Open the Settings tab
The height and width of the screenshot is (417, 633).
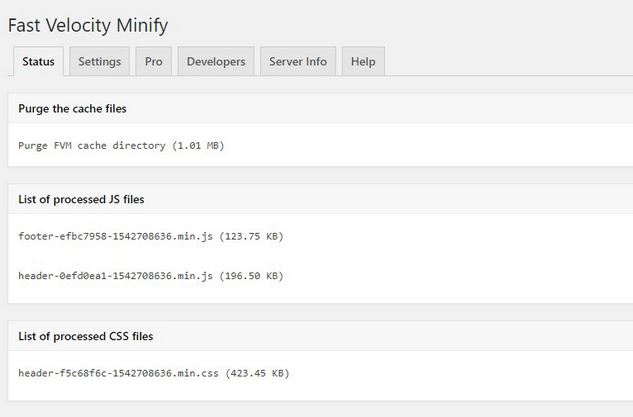tap(99, 61)
